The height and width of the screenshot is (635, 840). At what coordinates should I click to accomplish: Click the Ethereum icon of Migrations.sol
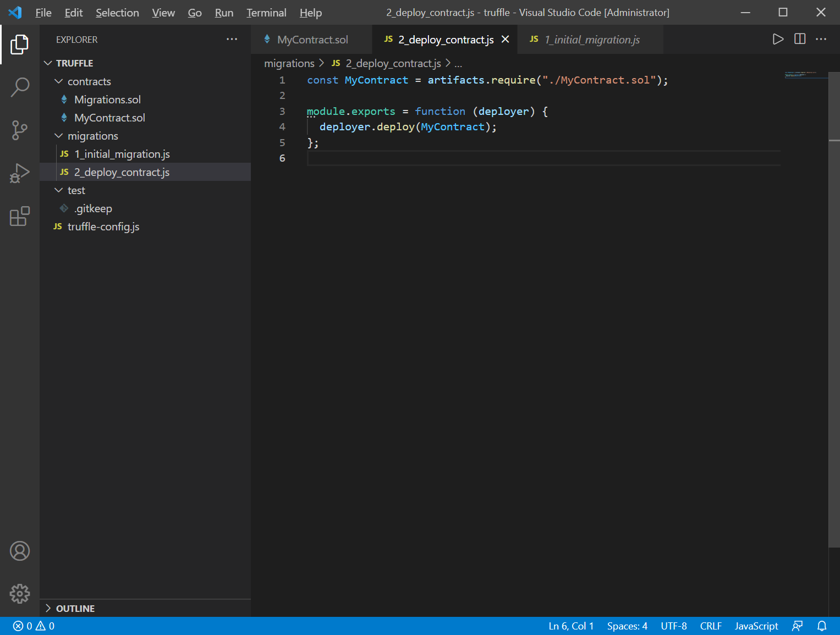click(x=64, y=100)
